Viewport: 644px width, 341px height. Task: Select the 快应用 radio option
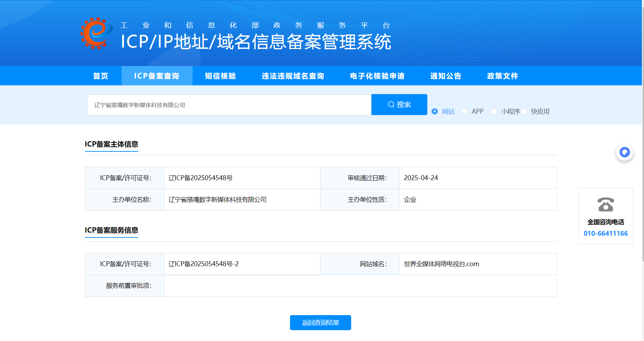coord(524,111)
